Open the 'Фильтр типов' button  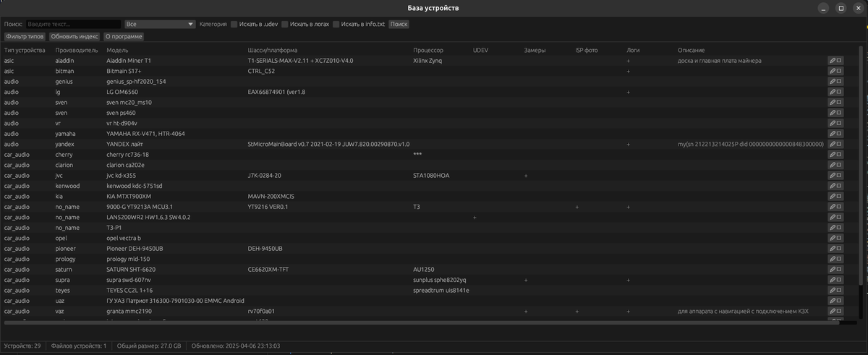click(25, 36)
